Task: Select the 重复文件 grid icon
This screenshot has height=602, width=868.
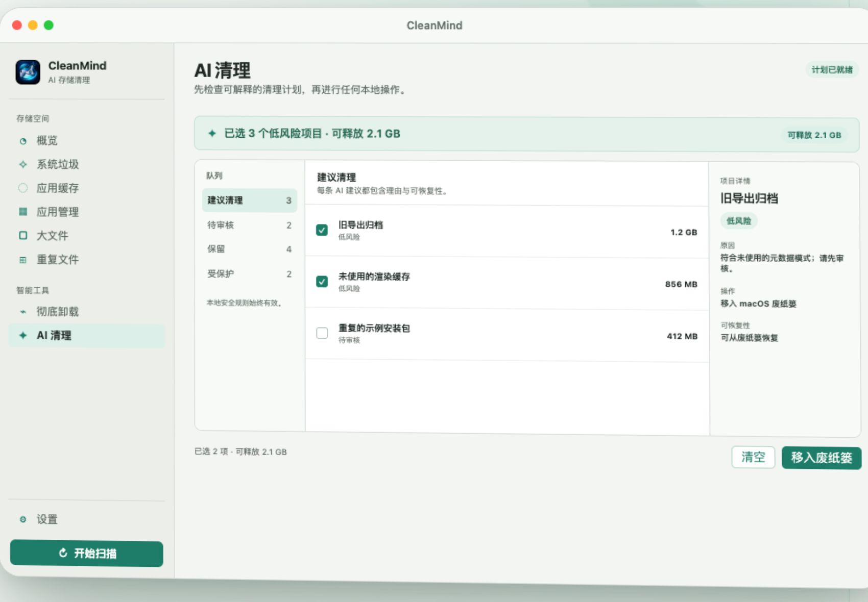Action: tap(23, 260)
